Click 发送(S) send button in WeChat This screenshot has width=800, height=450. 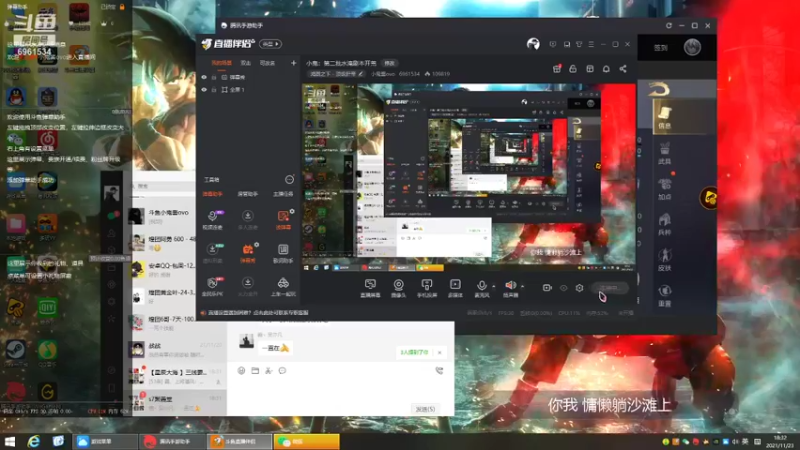(425, 409)
